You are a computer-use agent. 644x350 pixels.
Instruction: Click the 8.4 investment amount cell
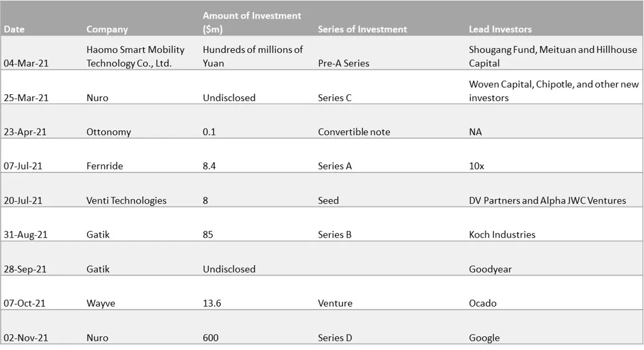[211, 166]
